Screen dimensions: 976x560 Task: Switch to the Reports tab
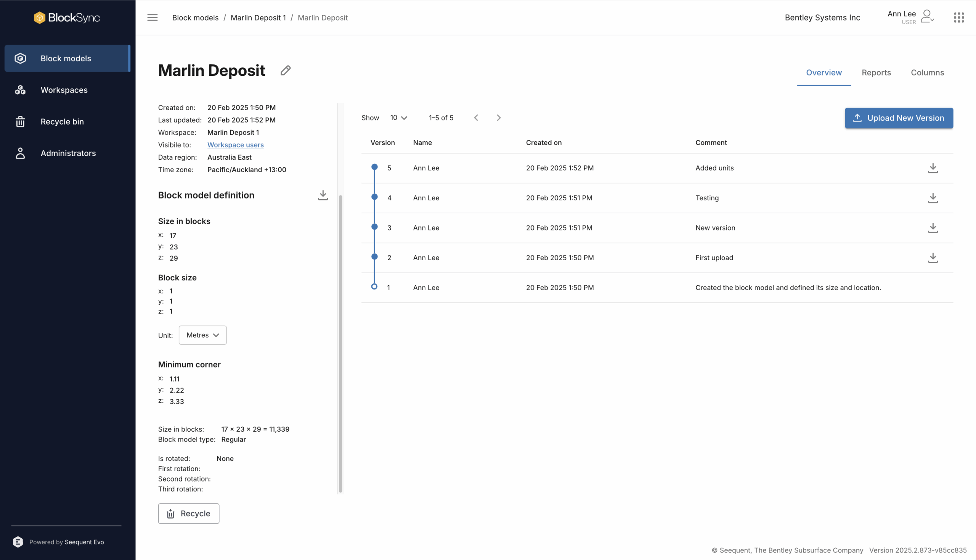tap(876, 72)
